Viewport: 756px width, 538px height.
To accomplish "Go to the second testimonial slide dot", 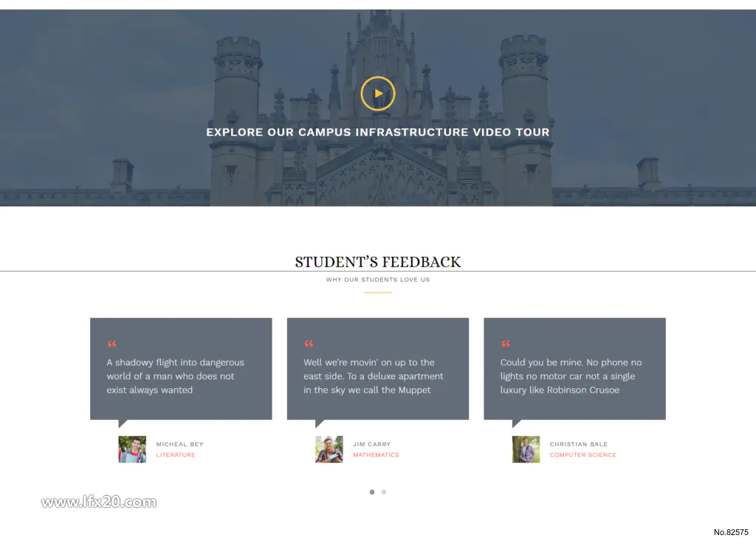I will coord(384,492).
